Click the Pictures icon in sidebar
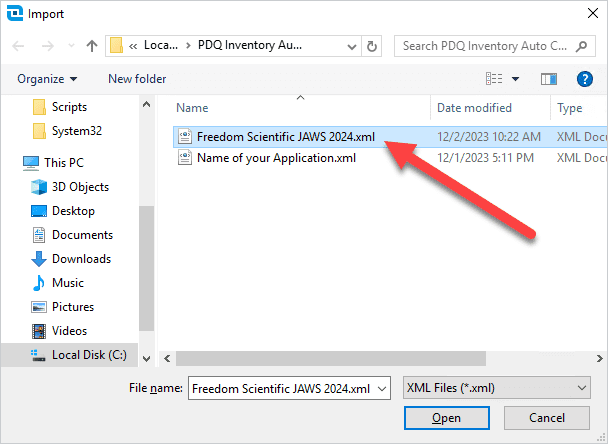608x444 pixels. click(x=39, y=307)
